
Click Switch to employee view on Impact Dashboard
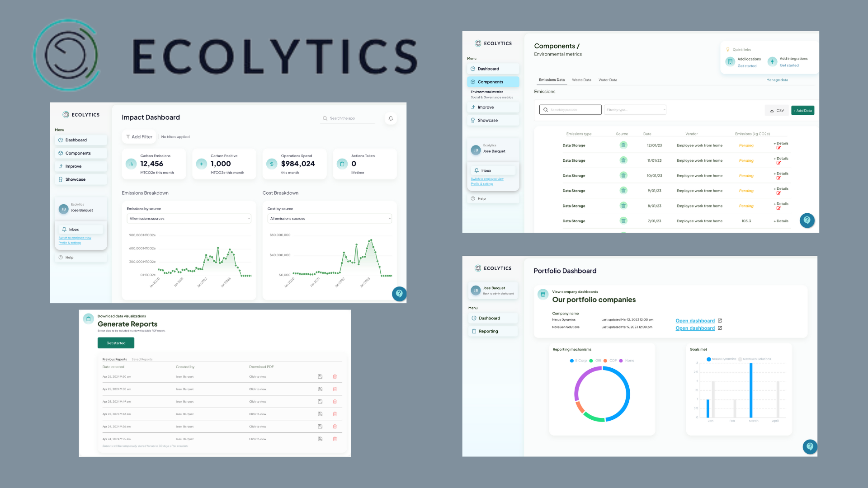[x=75, y=238]
